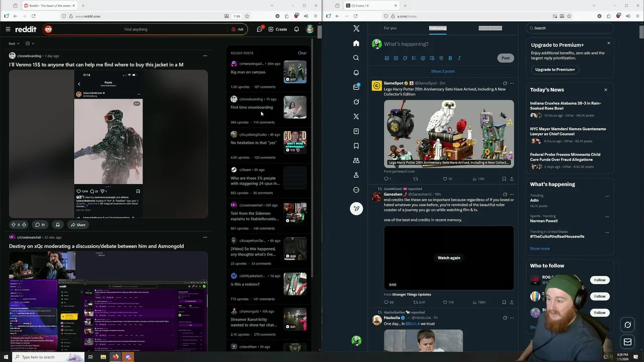Screen dimensions: 644x362
Task: Focus the Reddit 'Find anything' search field
Action: pos(136,29)
